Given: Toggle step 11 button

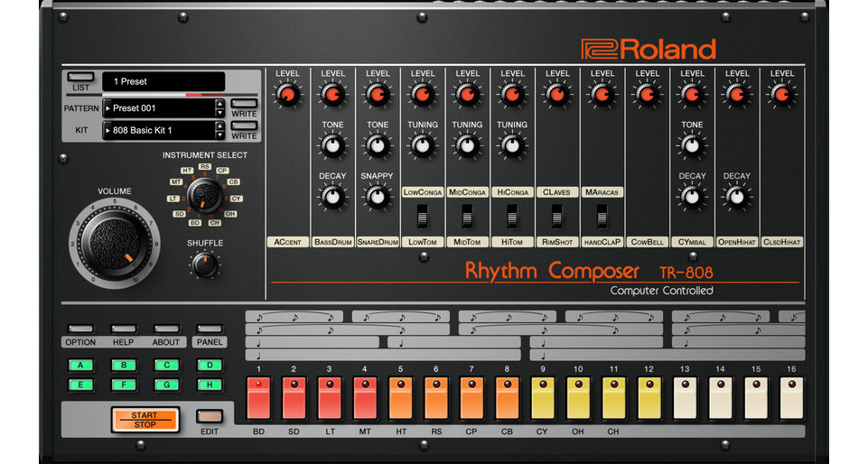Looking at the screenshot, I should 614,398.
